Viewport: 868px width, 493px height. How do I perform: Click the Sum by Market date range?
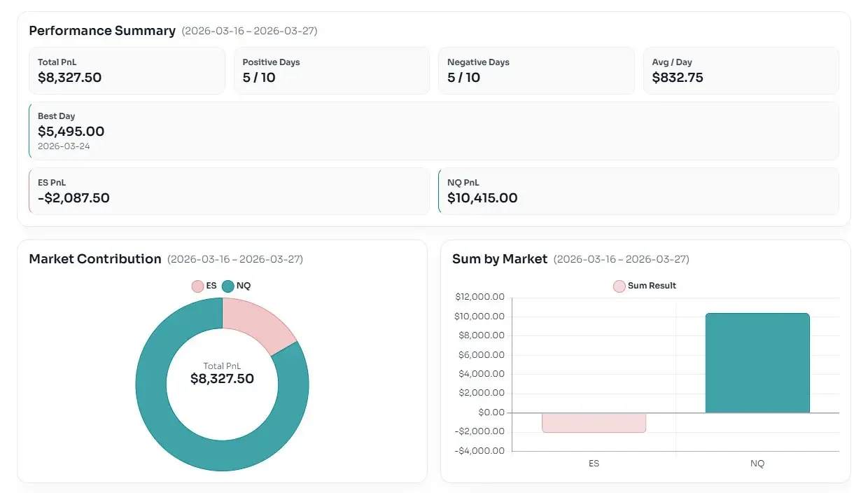[621, 260]
